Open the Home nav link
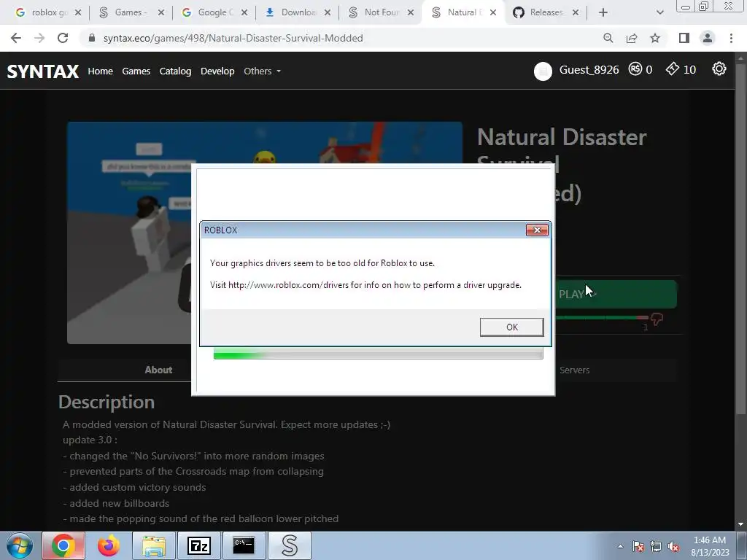This screenshot has height=560, width=747. pos(101,71)
